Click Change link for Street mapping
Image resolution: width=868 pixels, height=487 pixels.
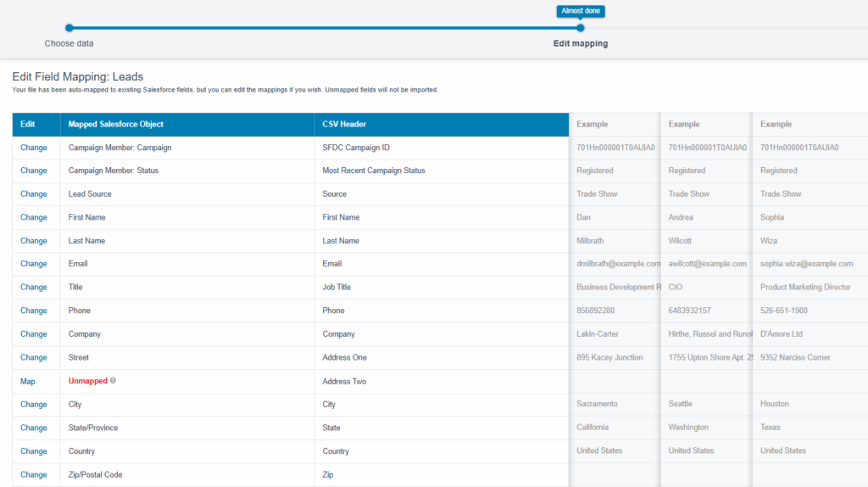point(33,357)
